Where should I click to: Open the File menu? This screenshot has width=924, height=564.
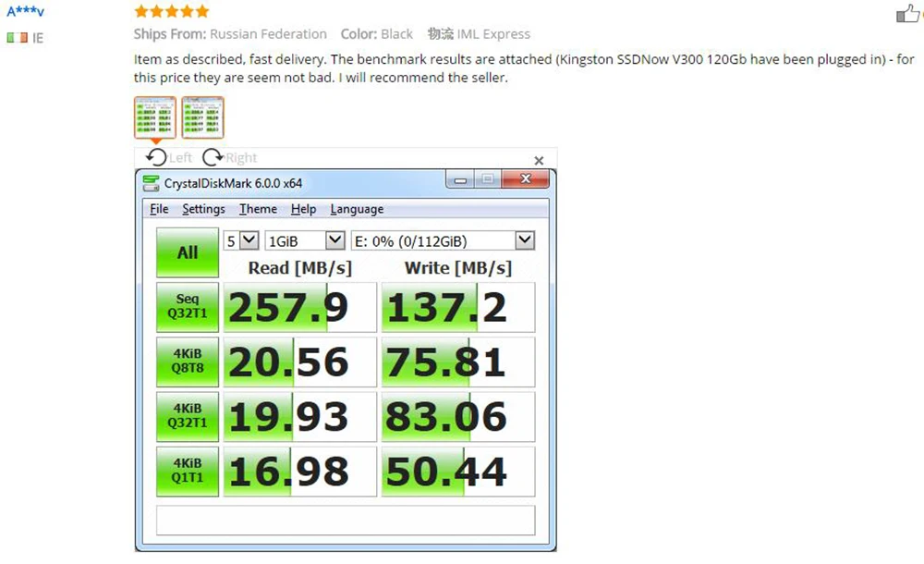[159, 209]
